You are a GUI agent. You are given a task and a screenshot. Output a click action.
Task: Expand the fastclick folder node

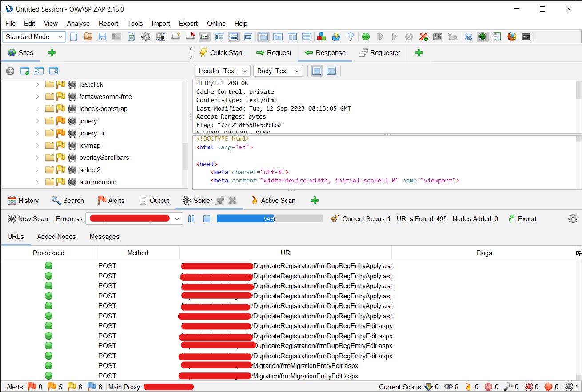pyautogui.click(x=37, y=84)
